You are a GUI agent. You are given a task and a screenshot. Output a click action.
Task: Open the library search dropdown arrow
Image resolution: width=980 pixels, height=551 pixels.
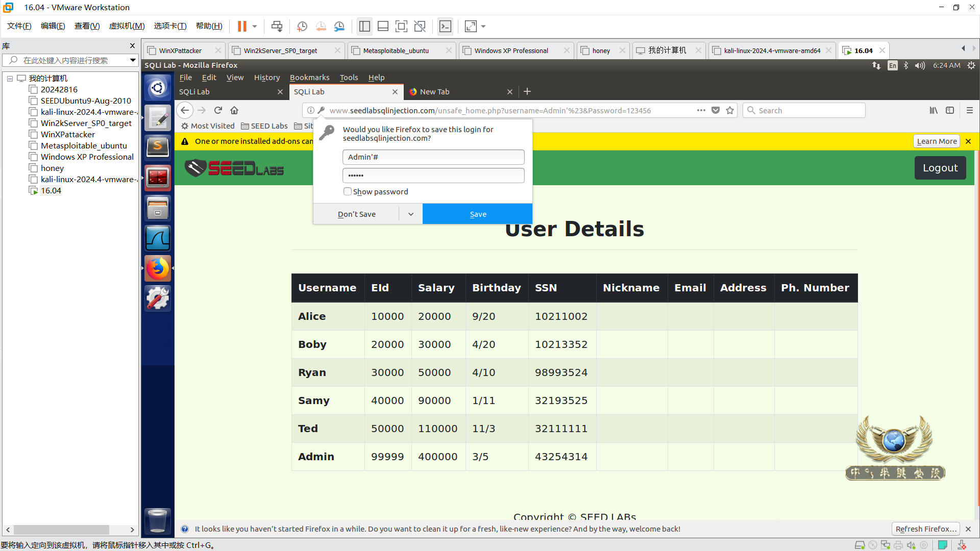tap(133, 60)
